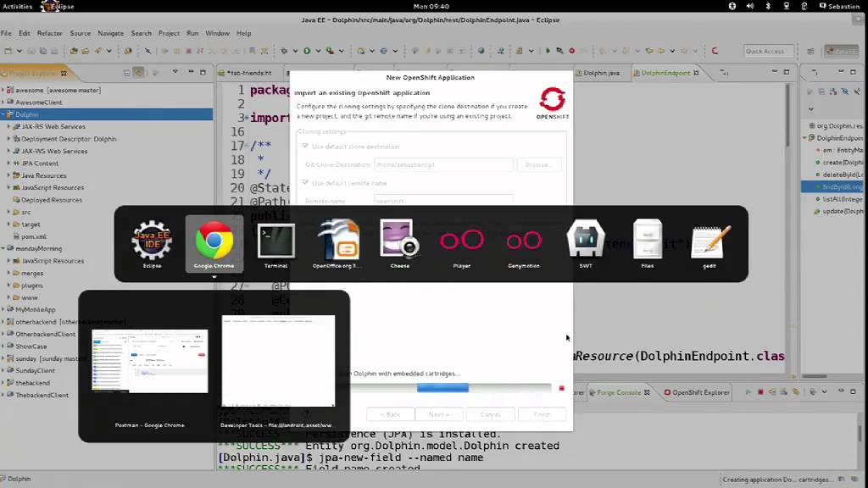Collapse the mondayMorning project node
Viewport: 868px width, 488px height.
click(3, 248)
